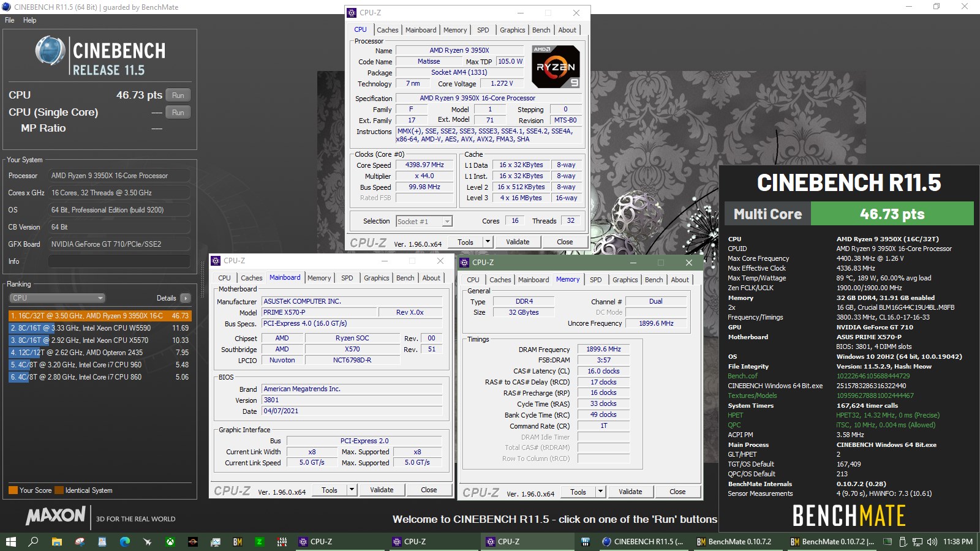Open Tools dropdown arrow in Mainboard CPU-Z window
Viewport: 980px width, 551px height.
coord(352,490)
